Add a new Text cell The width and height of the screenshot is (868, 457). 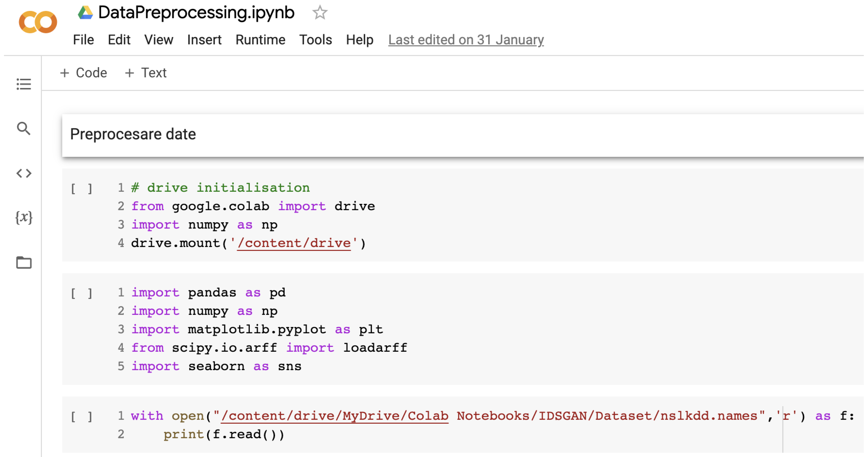(x=145, y=73)
